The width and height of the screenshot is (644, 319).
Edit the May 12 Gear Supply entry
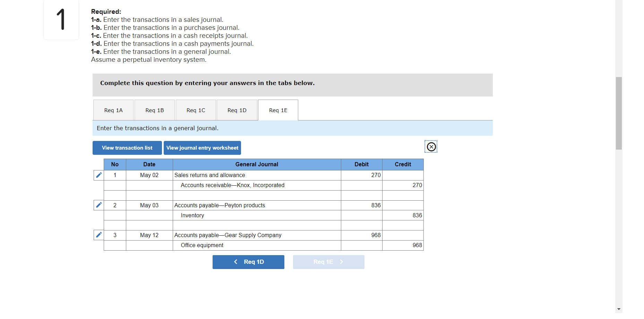[x=98, y=235]
